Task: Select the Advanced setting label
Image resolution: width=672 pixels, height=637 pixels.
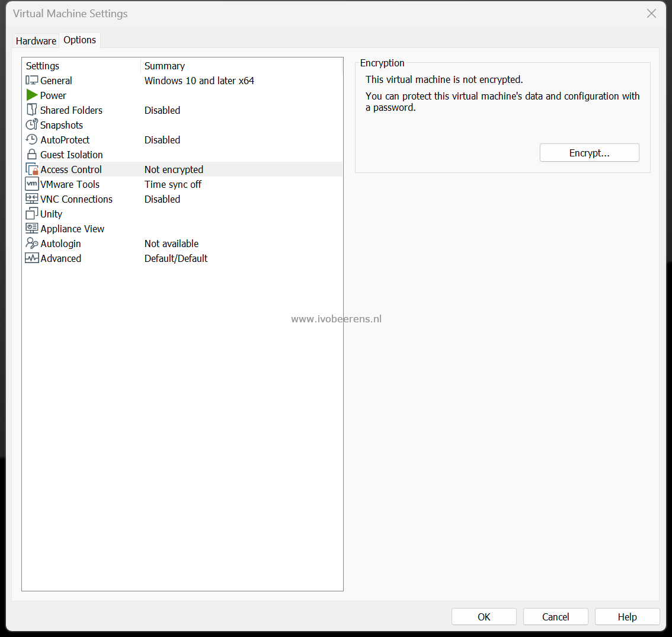Action: 61,258
